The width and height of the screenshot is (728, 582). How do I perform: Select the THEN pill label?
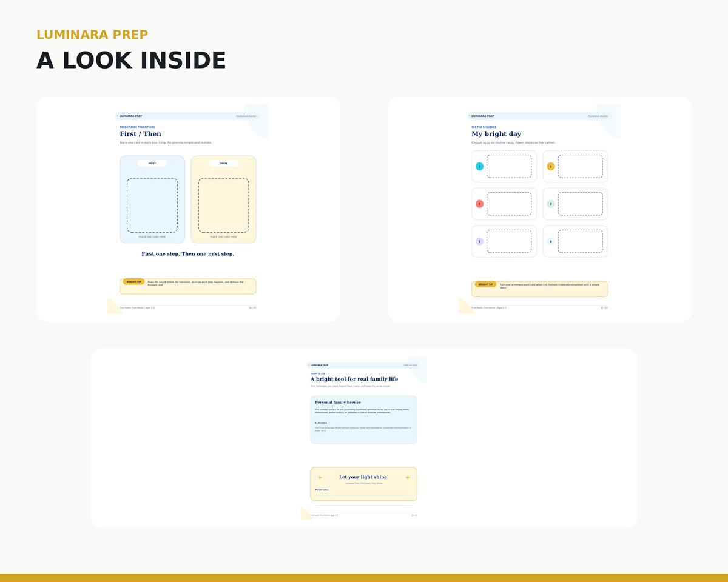[223, 163]
